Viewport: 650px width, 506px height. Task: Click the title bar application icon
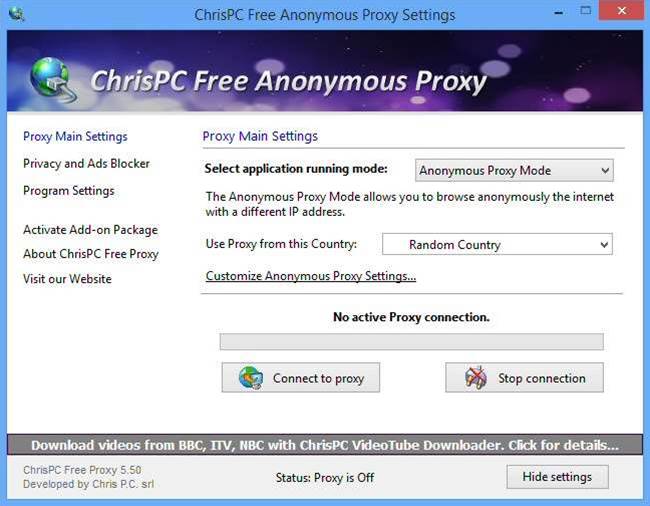point(17,14)
